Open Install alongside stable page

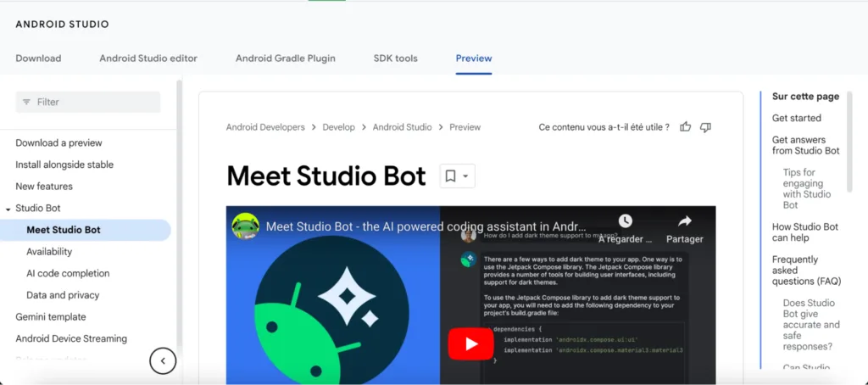click(64, 165)
